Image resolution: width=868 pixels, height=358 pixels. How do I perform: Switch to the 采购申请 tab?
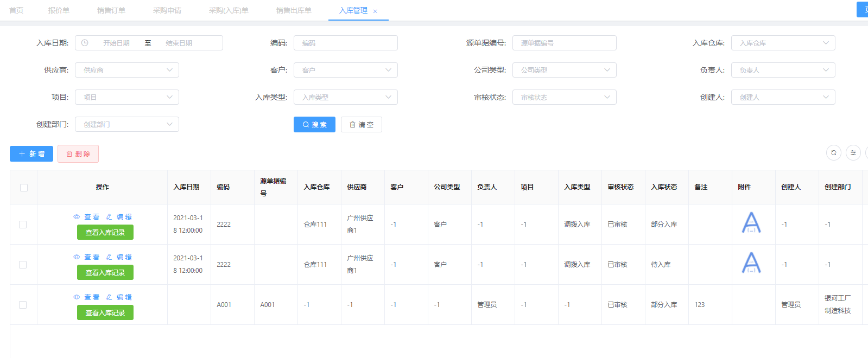(x=167, y=10)
